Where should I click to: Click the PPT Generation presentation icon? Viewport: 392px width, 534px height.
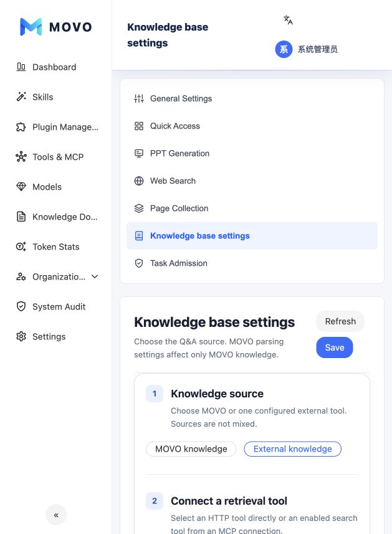coord(139,153)
